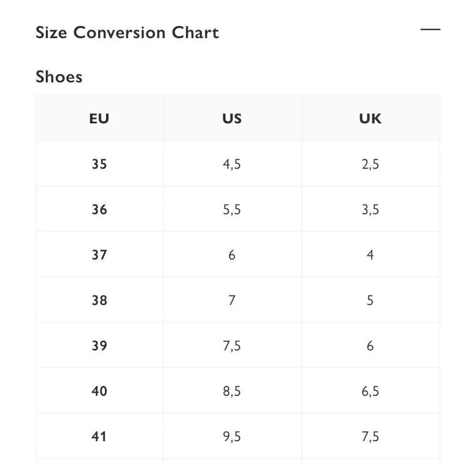The height and width of the screenshot is (476, 476).
Task: Click the Shoes subheading
Action: point(59,77)
